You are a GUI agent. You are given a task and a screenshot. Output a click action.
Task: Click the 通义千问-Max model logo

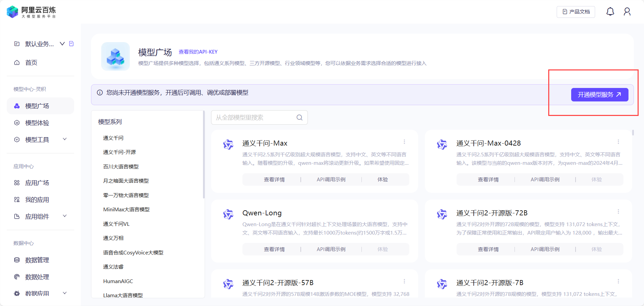pyautogui.click(x=228, y=145)
